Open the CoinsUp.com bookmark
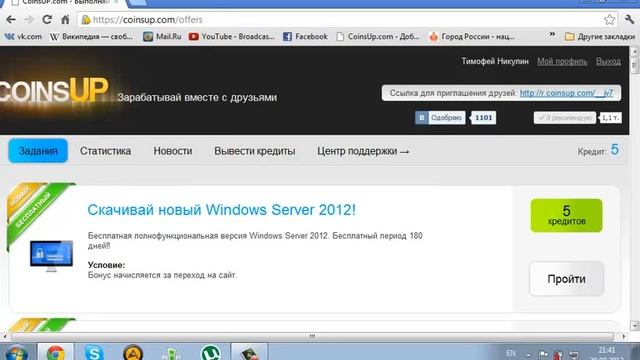The height and width of the screenshot is (360, 640). coord(378,37)
